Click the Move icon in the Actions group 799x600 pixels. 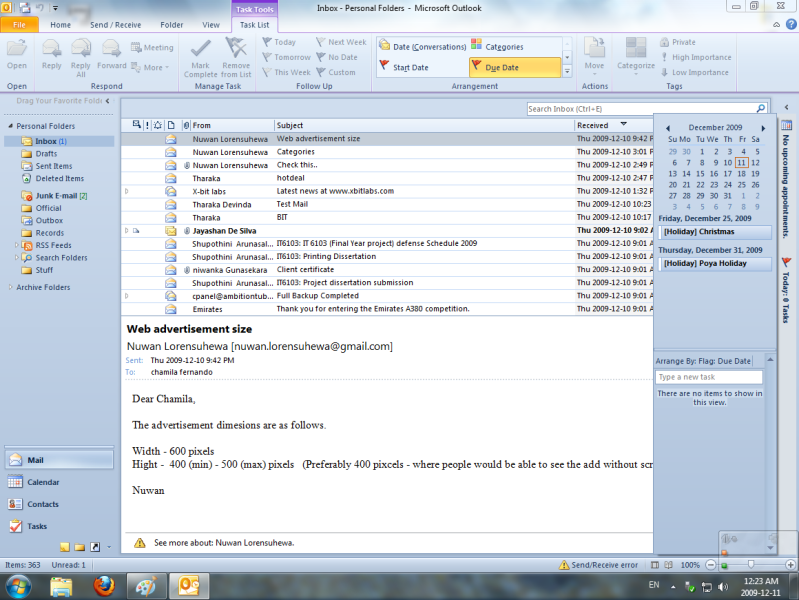(x=594, y=48)
